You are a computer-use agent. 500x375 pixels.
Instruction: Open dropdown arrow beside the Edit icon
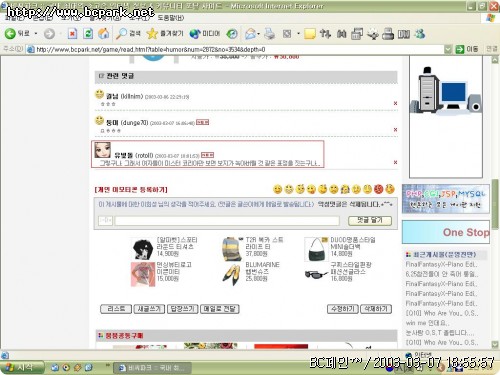(x=298, y=34)
